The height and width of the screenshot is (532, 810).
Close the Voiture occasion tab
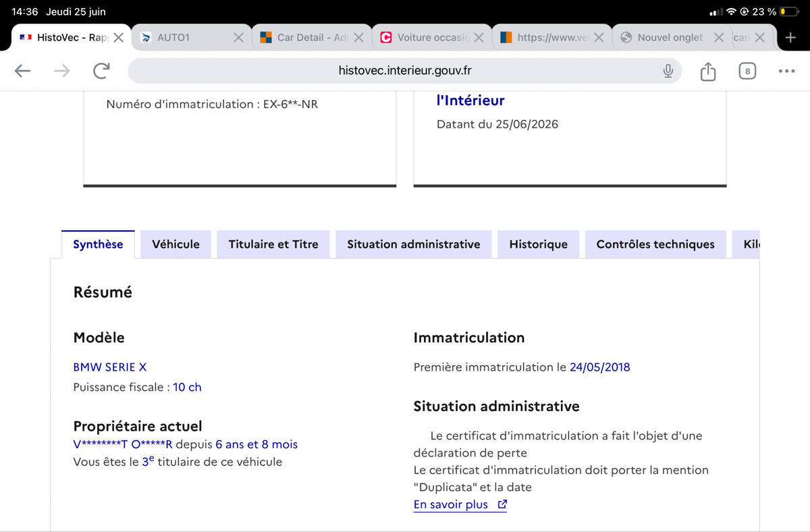coord(479,38)
